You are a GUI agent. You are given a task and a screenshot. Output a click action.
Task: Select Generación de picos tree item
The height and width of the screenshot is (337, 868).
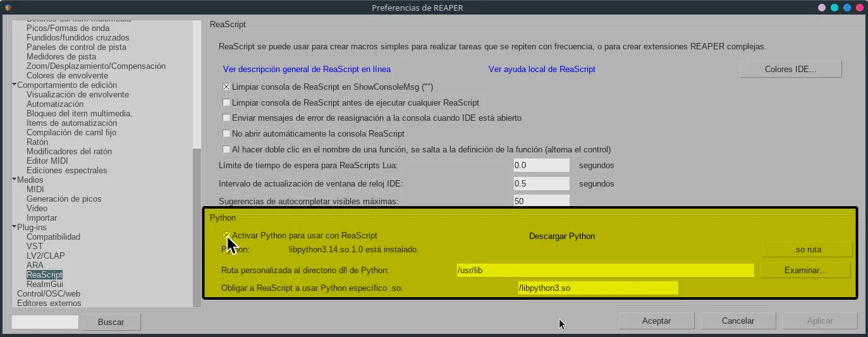(64, 199)
